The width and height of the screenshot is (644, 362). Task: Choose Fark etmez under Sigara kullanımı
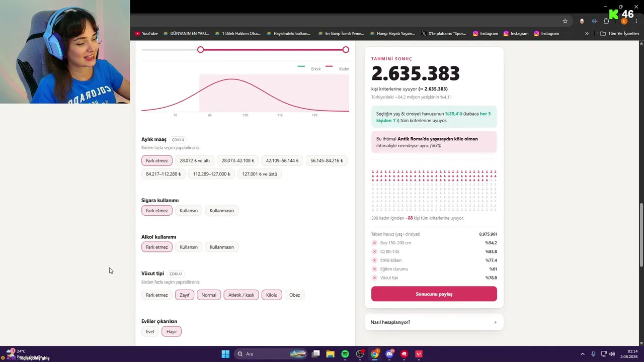157,211
